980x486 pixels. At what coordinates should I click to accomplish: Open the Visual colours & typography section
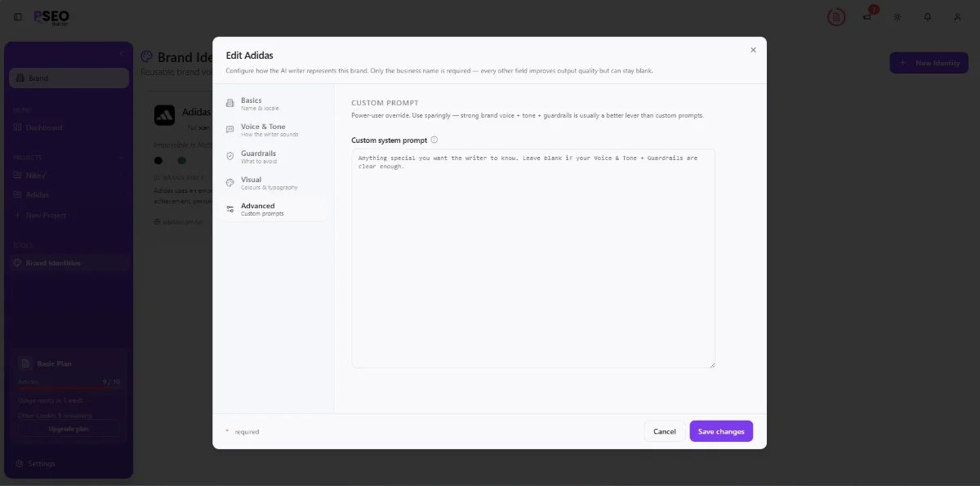(x=274, y=183)
